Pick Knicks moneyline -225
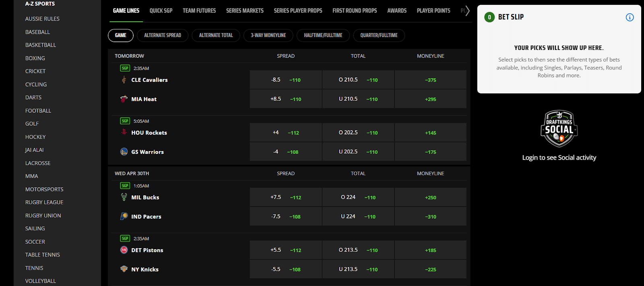The width and height of the screenshot is (644, 286). tap(431, 269)
